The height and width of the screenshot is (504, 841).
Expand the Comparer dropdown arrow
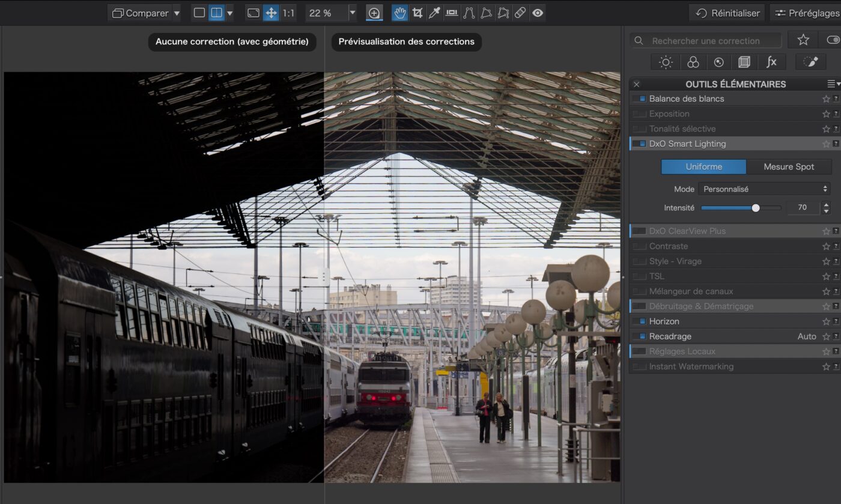pyautogui.click(x=177, y=13)
